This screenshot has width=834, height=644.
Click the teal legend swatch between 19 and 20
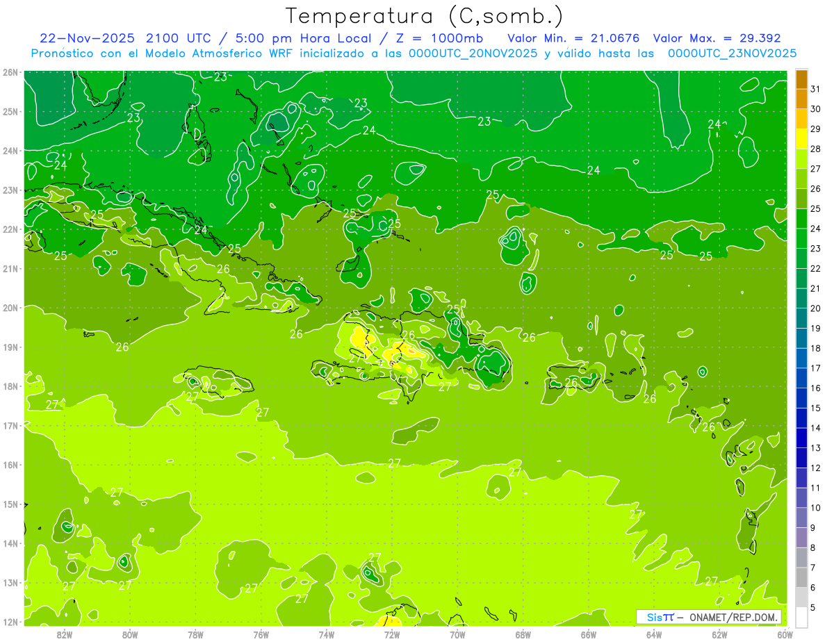pyautogui.click(x=801, y=317)
